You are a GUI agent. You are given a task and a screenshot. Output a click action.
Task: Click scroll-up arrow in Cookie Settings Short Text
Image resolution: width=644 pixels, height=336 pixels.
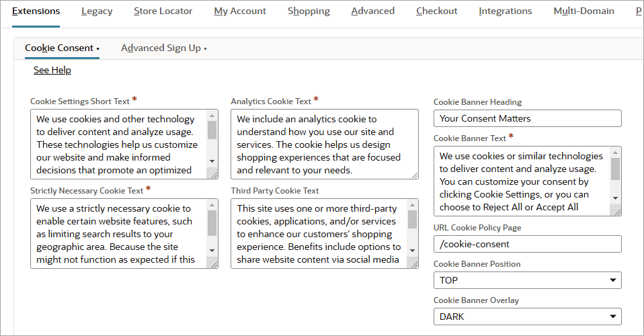(212, 116)
